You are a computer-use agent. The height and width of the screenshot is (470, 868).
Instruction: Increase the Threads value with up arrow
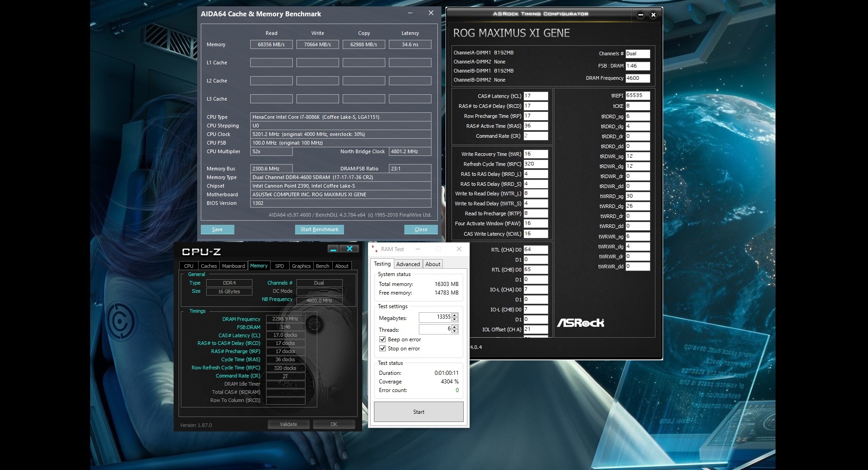click(455, 327)
